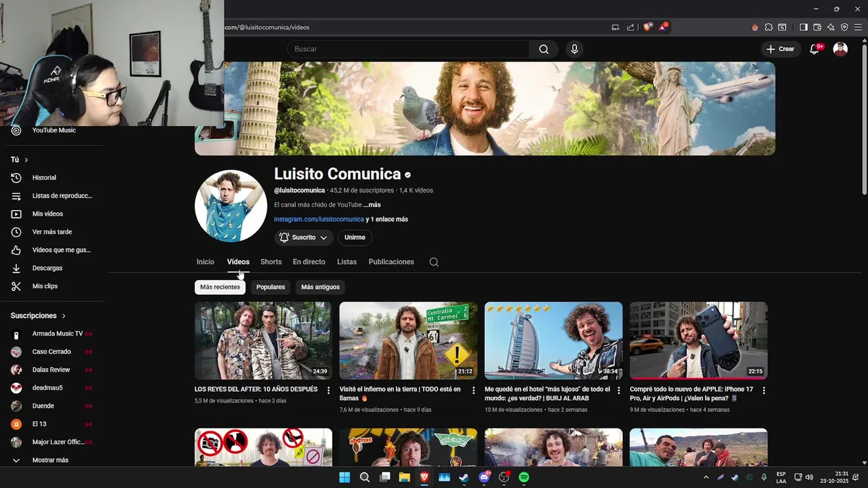Switch to the Listas channel tab

[347, 262]
